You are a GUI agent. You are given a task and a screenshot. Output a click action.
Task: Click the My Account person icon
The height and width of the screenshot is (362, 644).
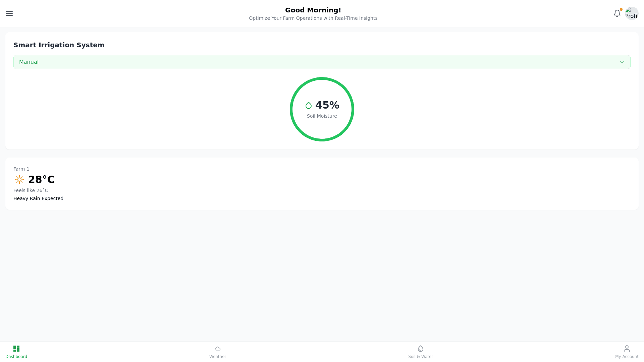click(627, 349)
